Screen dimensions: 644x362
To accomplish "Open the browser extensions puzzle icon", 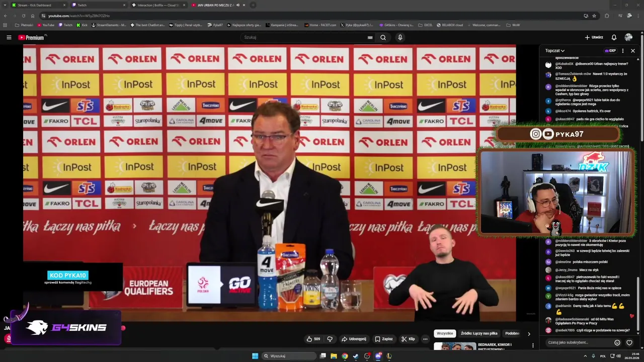I will pyautogui.click(x=607, y=16).
